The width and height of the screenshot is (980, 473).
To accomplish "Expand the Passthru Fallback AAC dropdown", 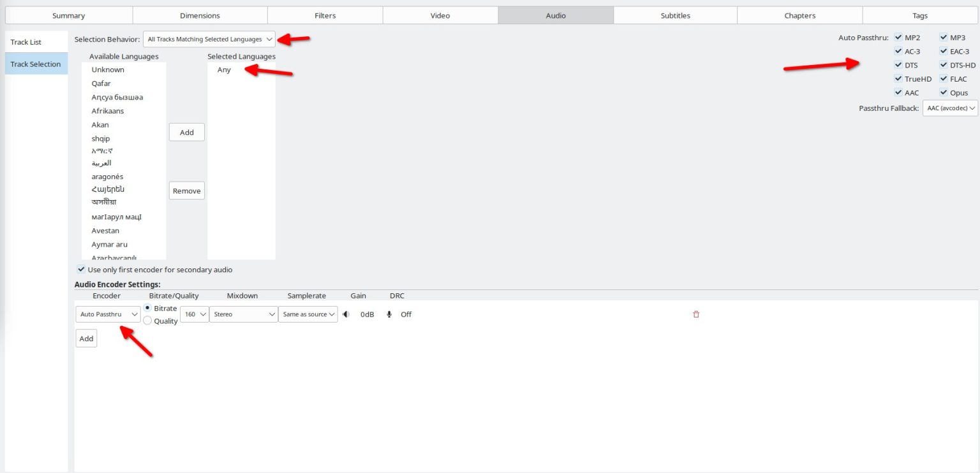I will [950, 108].
